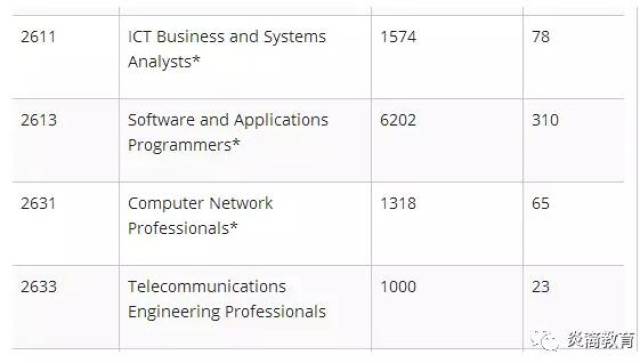Image resolution: width=640 pixels, height=363 pixels.
Task: Click the asterisk after Analysts
Action: (196, 60)
